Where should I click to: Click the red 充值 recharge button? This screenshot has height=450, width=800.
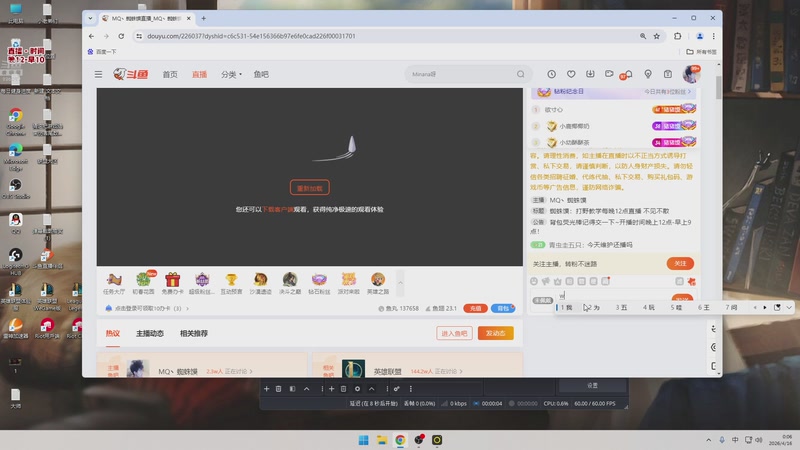[x=475, y=308]
